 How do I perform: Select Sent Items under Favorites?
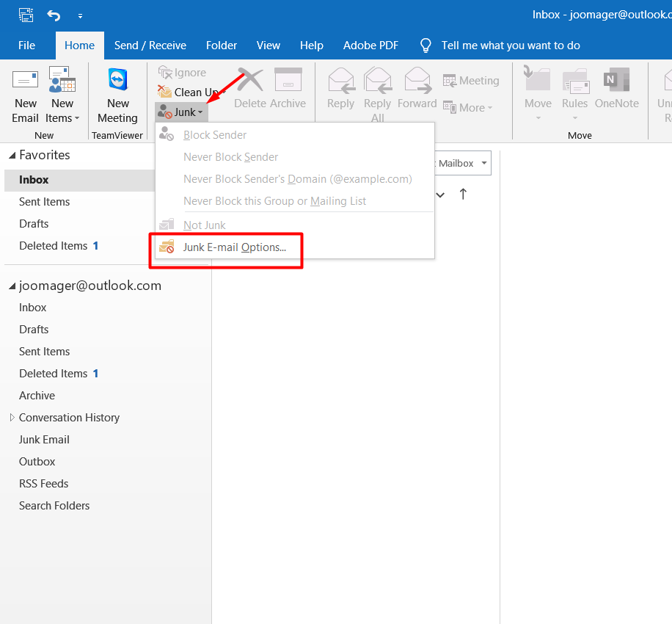44,202
